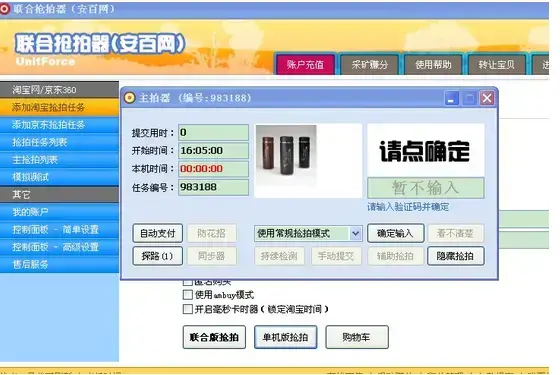Open 控制面板 - 高级设置

[59, 247]
